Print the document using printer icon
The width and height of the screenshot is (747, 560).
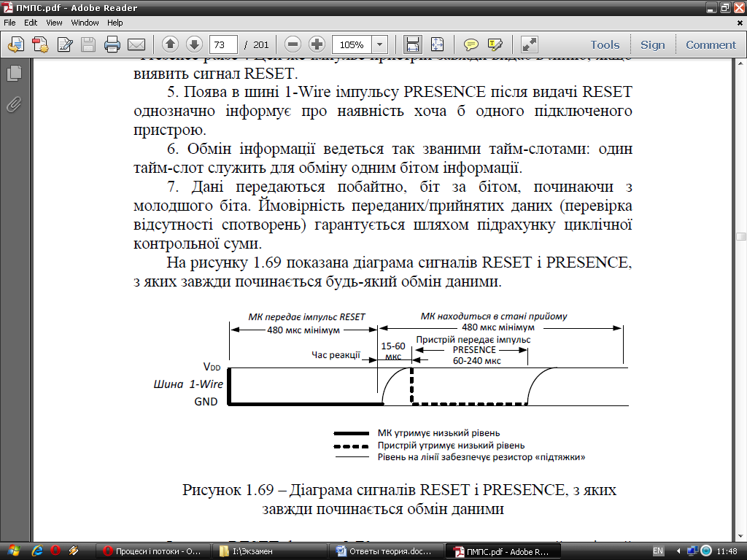coord(112,44)
